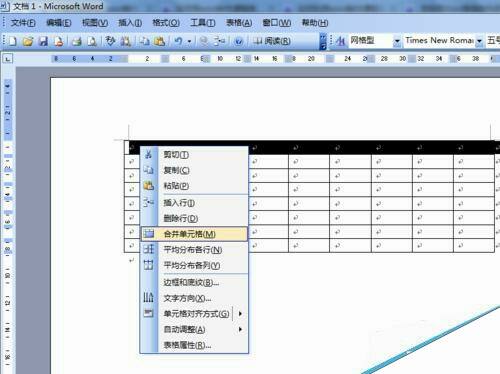Click the tab-stop selector at the ruler corner
Image resolution: width=500 pixels, height=374 pixels.
coord(7,59)
